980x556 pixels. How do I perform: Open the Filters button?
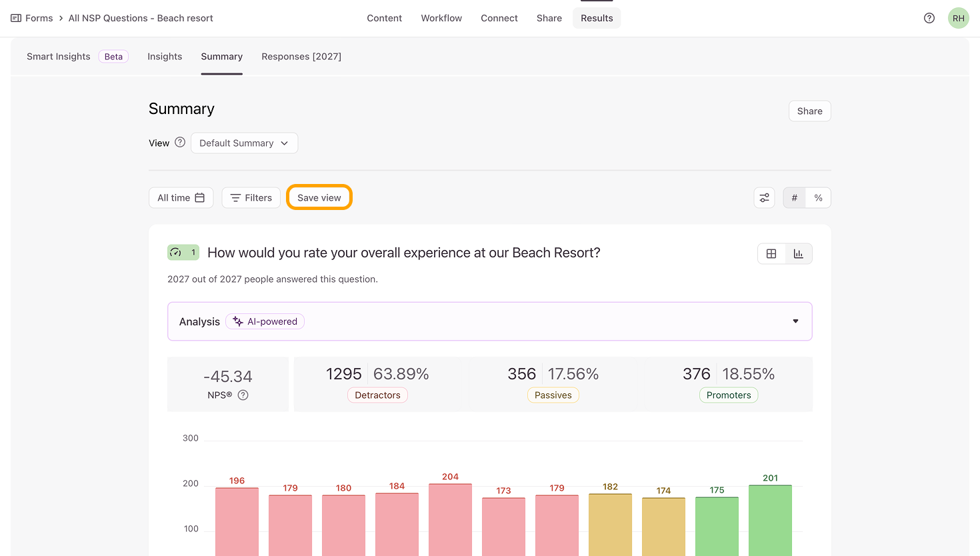click(251, 198)
